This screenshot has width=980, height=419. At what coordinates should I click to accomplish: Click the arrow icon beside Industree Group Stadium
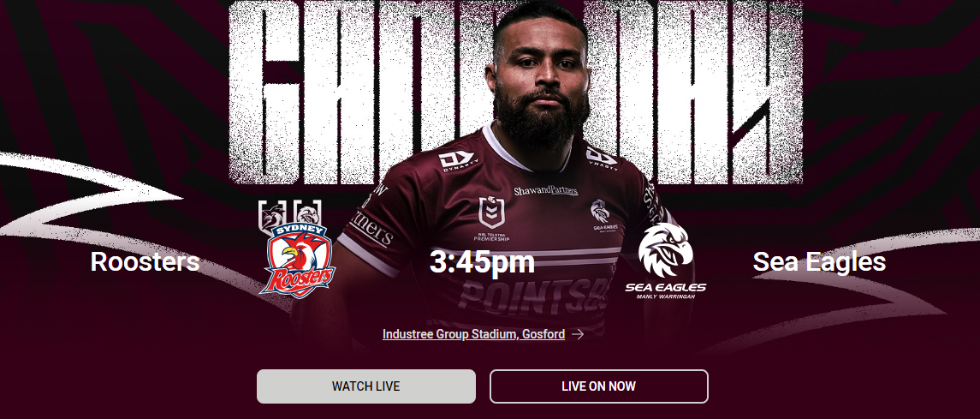[x=578, y=334]
